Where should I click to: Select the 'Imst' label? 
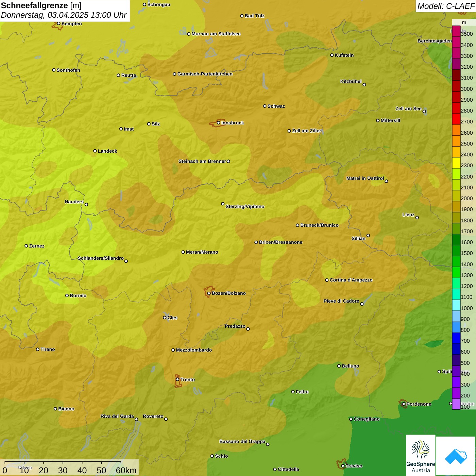129,129
